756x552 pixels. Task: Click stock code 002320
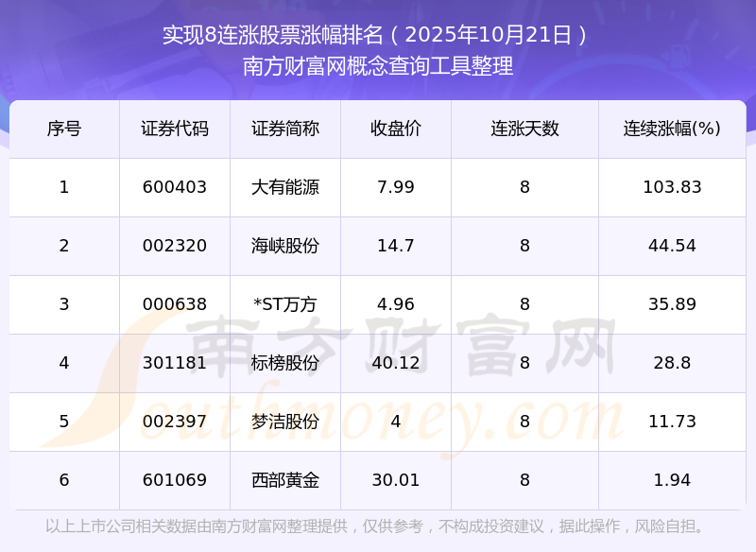pos(175,246)
